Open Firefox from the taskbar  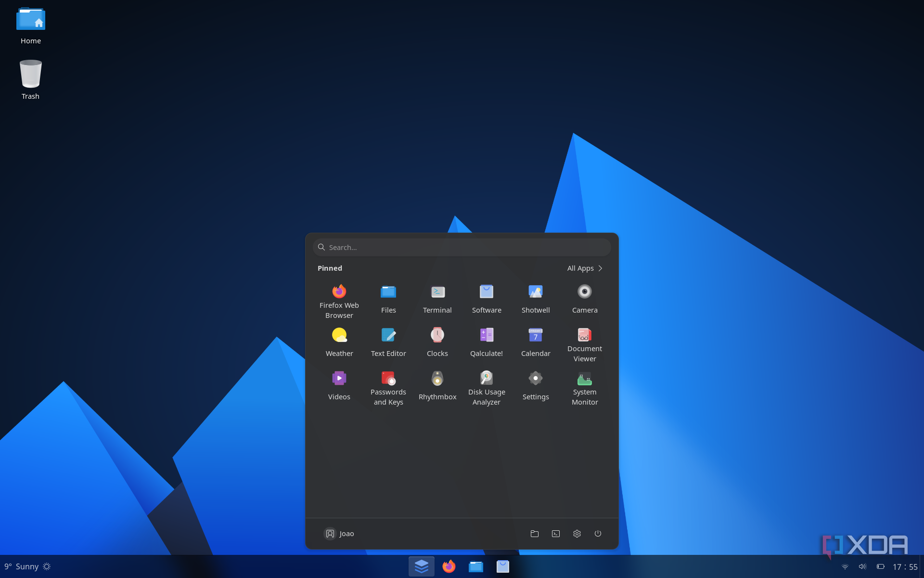click(449, 566)
